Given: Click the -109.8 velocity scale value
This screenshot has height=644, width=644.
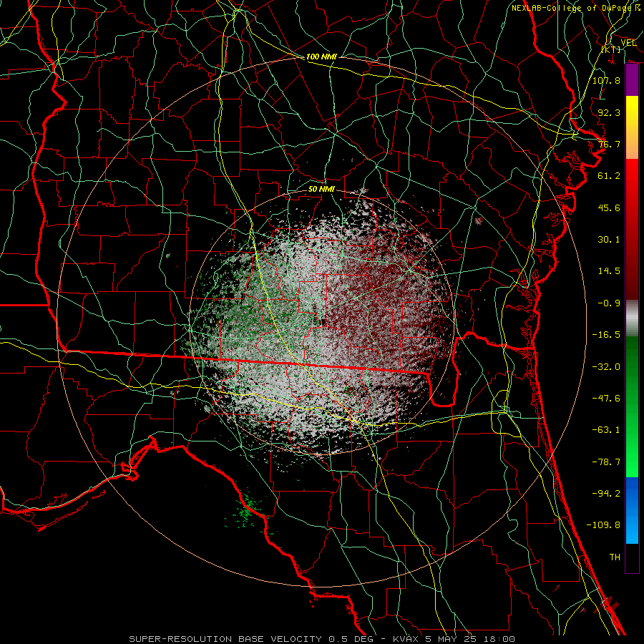Looking at the screenshot, I should pos(603,525).
